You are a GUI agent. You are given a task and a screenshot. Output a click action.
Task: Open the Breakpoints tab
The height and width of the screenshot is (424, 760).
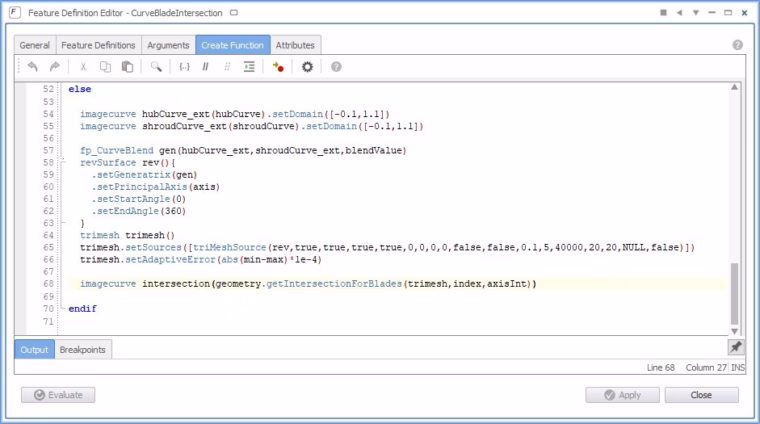[x=82, y=349]
